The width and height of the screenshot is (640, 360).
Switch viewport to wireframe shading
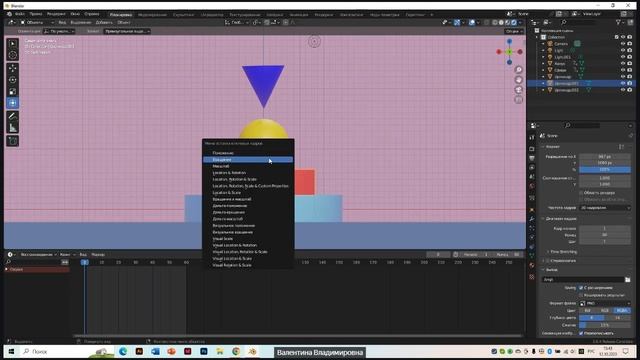[495, 22]
